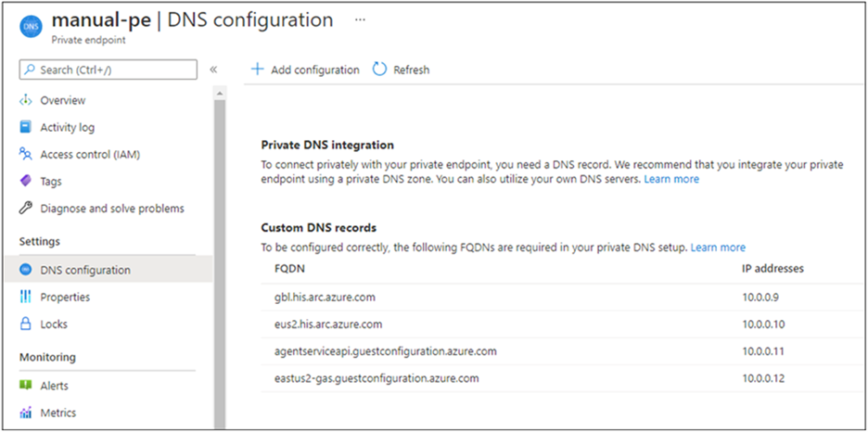868x432 pixels.
Task: Open Diagnose and solve problems wrench icon
Action: pos(26,209)
